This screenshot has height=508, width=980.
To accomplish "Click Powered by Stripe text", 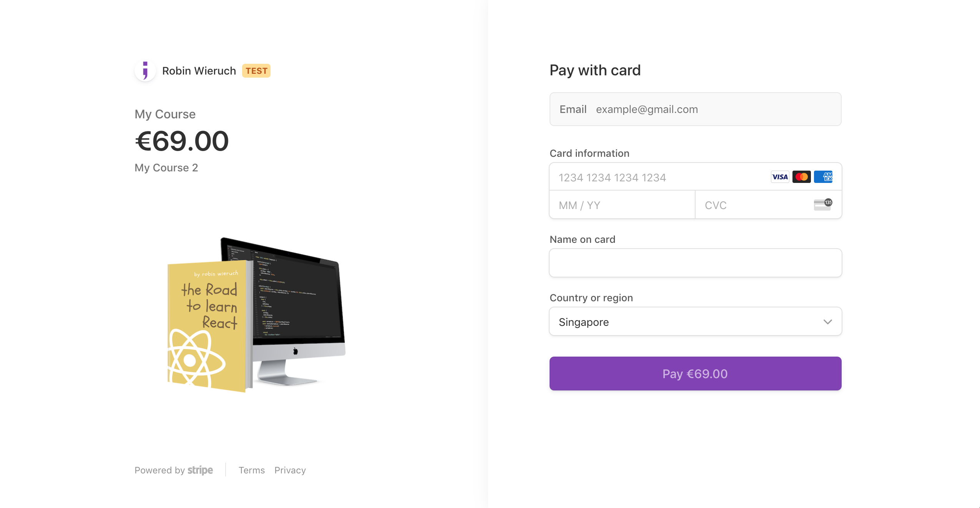I will click(174, 470).
